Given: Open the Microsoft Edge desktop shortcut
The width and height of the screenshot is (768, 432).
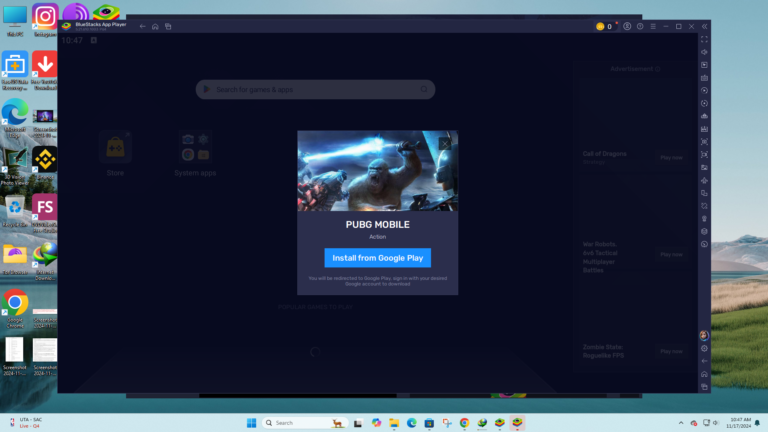Looking at the screenshot, I should 15,118.
